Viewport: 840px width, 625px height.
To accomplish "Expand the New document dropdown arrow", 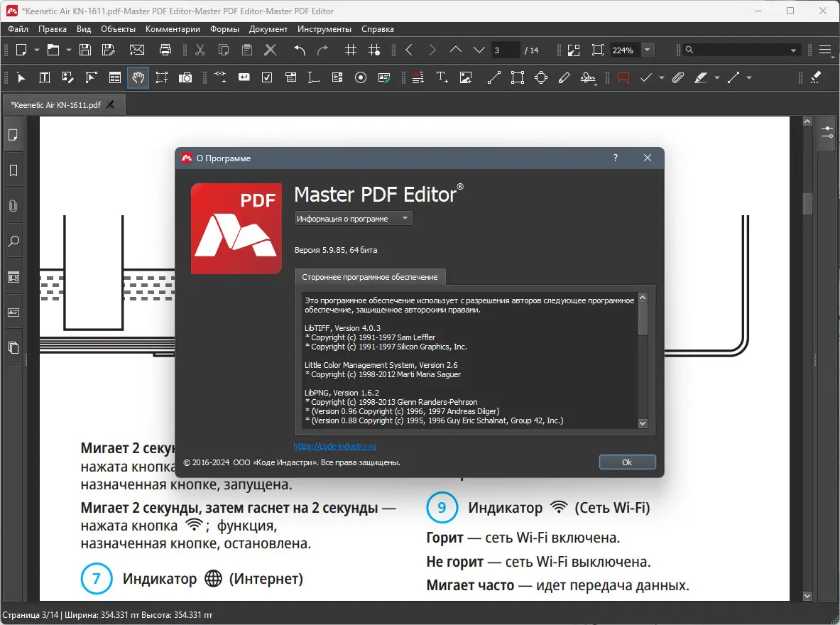I will pyautogui.click(x=36, y=50).
